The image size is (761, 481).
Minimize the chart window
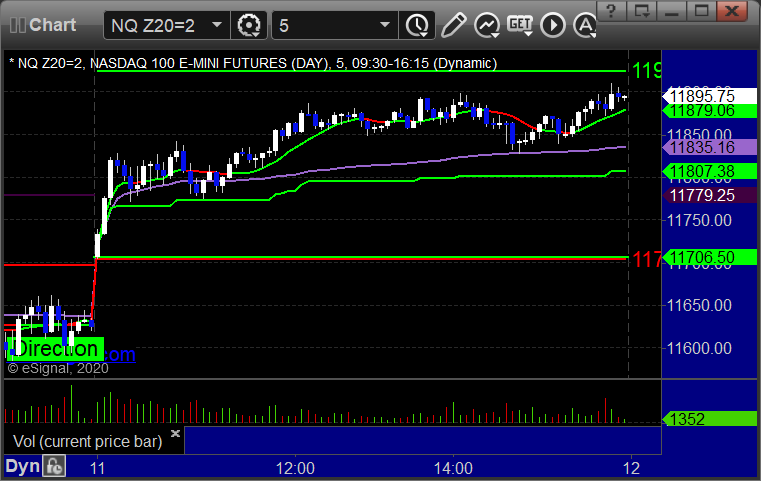coord(672,11)
